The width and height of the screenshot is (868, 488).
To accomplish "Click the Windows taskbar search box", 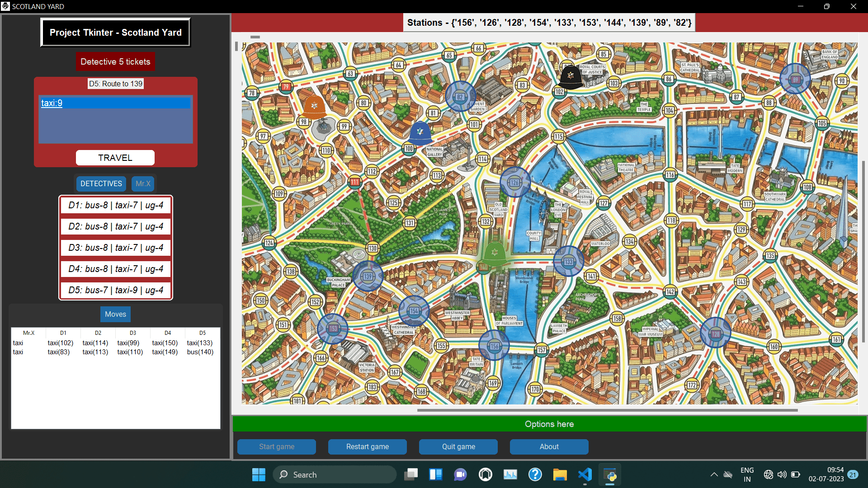I will (335, 474).
